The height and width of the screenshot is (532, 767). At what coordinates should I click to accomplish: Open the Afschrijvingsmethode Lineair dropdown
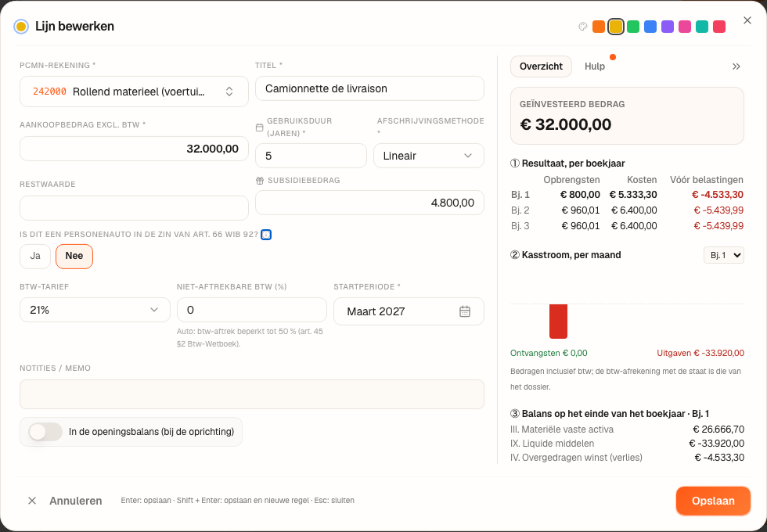click(x=429, y=156)
